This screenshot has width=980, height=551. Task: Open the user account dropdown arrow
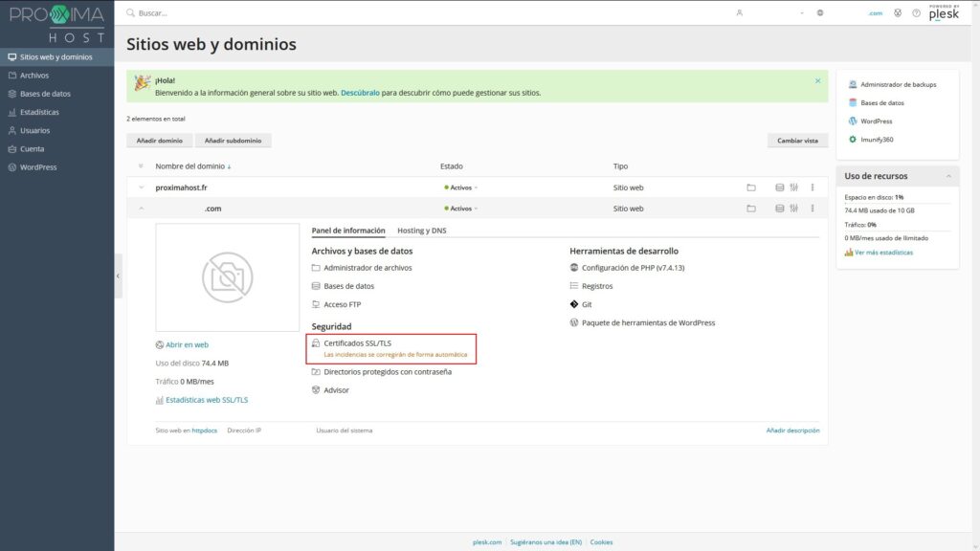click(802, 12)
